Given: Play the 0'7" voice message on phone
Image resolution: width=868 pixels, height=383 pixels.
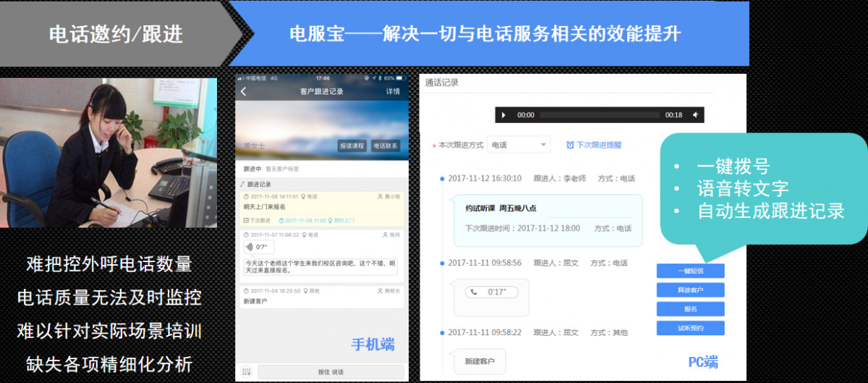Looking at the screenshot, I should (259, 247).
